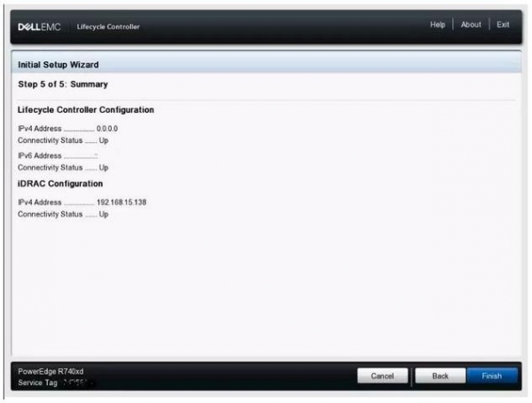The image size is (532, 403).
Task: Select the 0.0.0.0 IPv4 address value
Action: (107, 129)
